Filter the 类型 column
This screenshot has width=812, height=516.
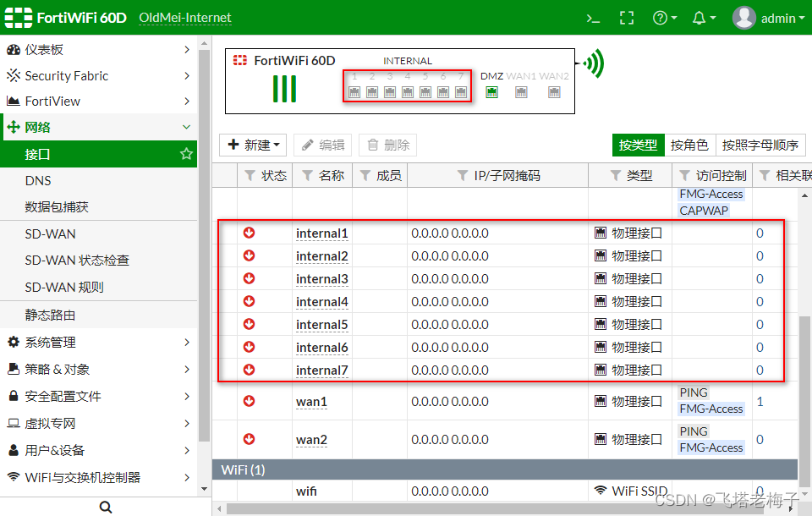tap(615, 176)
